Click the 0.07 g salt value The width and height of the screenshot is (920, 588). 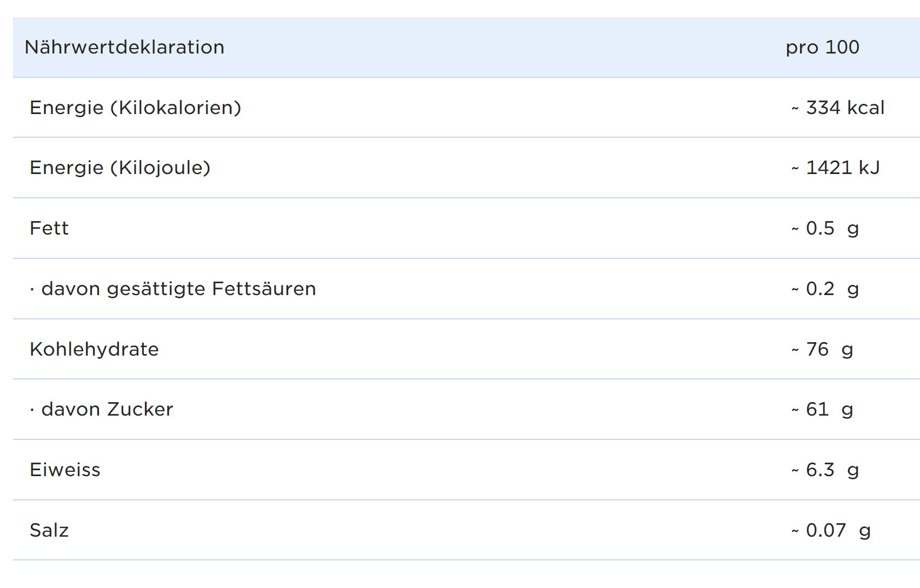tap(838, 531)
